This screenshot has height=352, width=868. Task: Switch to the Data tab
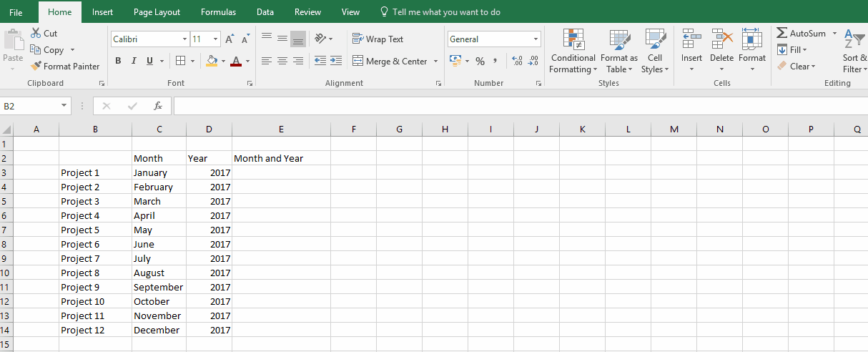[265, 12]
